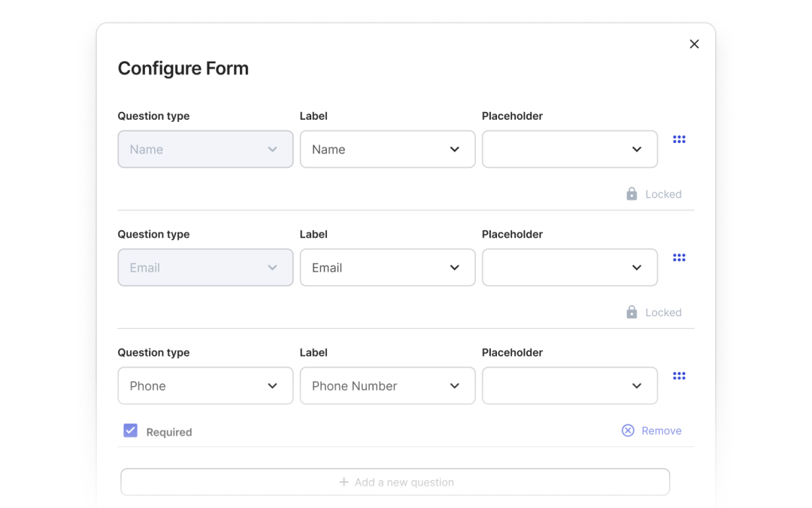This screenshot has width=812, height=508.
Task: Click the lock icon for the Email question
Action: click(632, 312)
